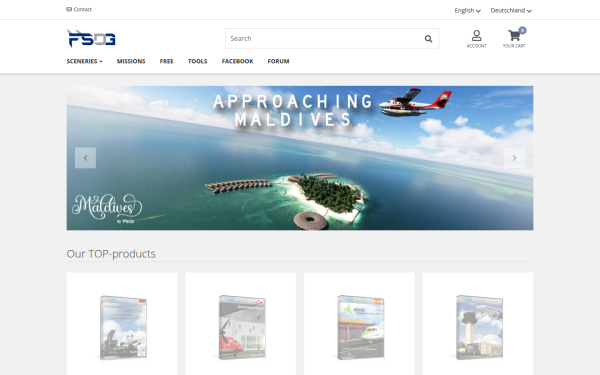Open the Missions menu item
Viewport: 600px width, 375px height.
pos(131,61)
